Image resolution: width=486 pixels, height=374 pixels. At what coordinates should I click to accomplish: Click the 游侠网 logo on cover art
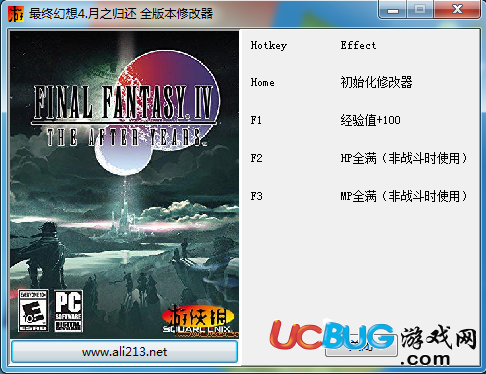(198, 316)
